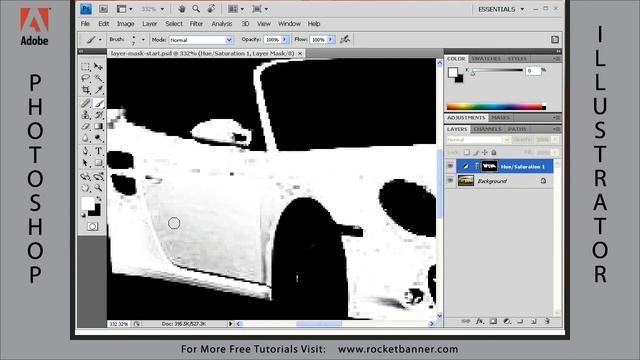Enable the airbrush option
Screen dimensions: 640x360
point(345,40)
